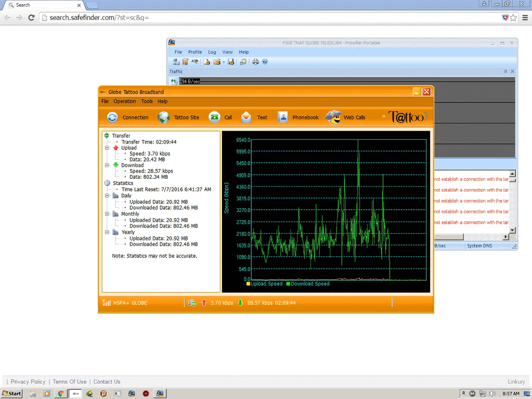This screenshot has height=399, width=532.
Task: Open the Proxifier toolbar folder dropdown arrow
Action: click(x=223, y=62)
